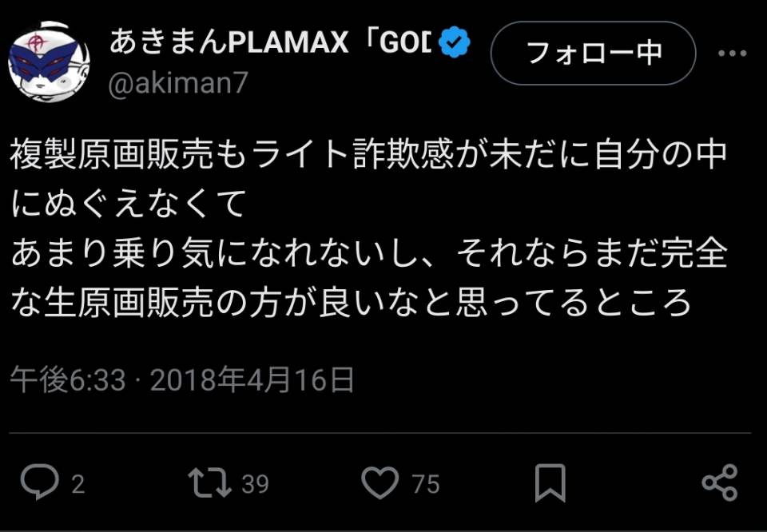
Task: View the 2 replies count
Action: coord(78,484)
